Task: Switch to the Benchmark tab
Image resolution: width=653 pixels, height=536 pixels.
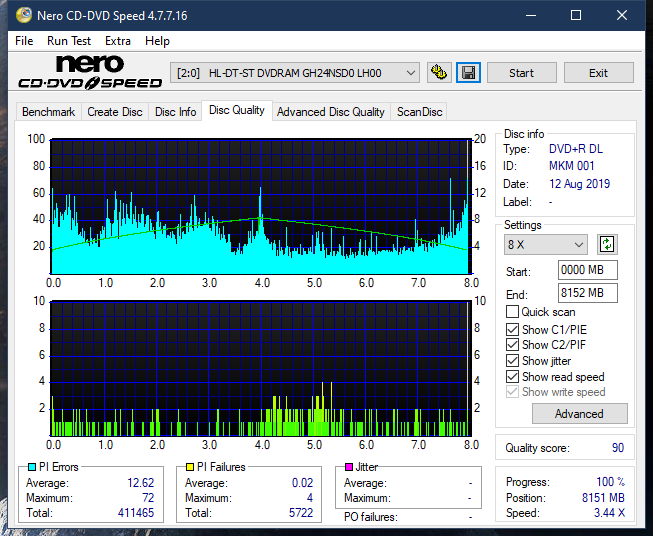Action: point(49,112)
